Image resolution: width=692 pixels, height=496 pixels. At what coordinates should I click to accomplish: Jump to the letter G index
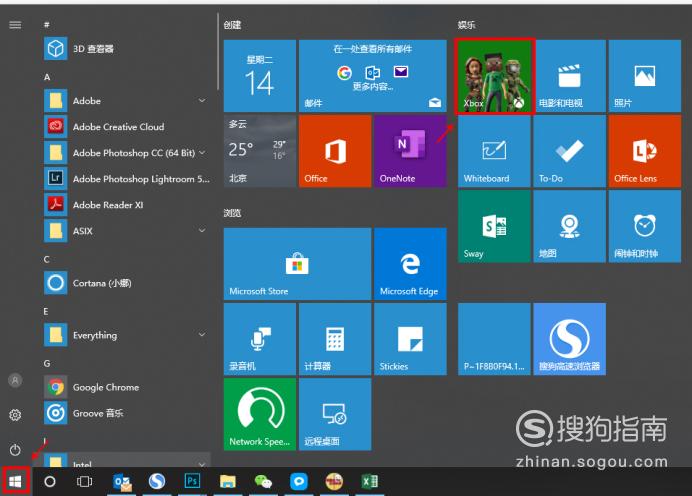(x=47, y=364)
